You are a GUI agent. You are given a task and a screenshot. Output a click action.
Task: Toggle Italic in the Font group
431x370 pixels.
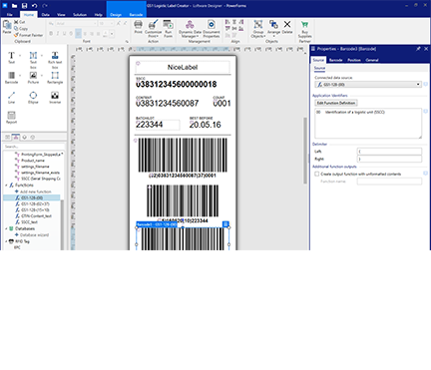coord(58,33)
